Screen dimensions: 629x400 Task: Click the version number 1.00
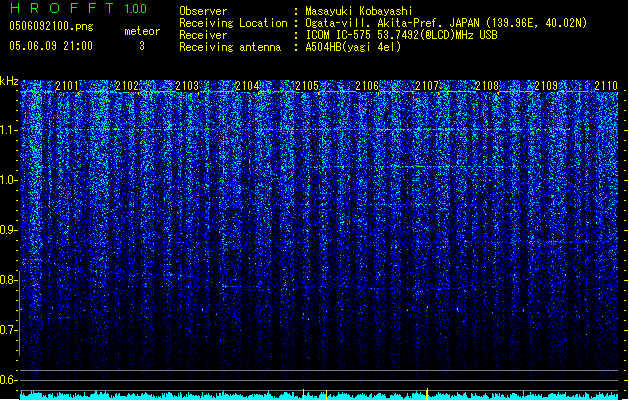[x=136, y=9]
